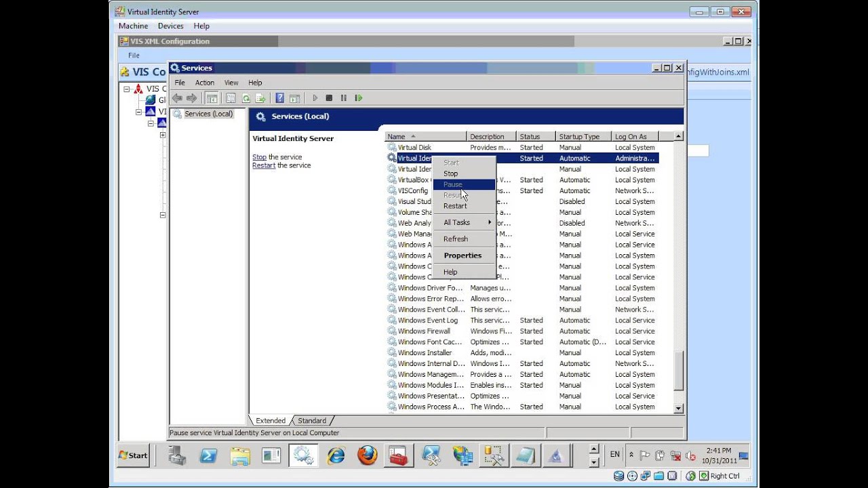Open Windows PowerShell taskbar icon
This screenshot has height=488, width=868.
(209, 455)
